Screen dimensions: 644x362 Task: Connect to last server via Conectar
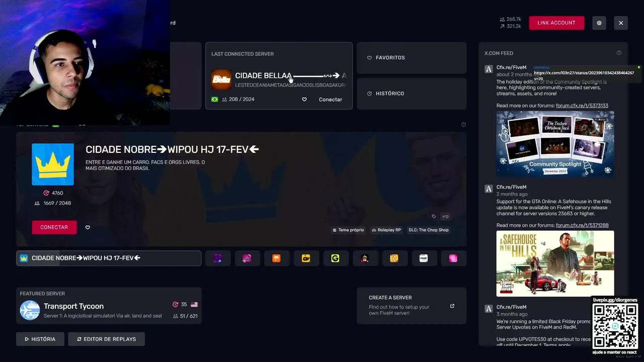[331, 100]
